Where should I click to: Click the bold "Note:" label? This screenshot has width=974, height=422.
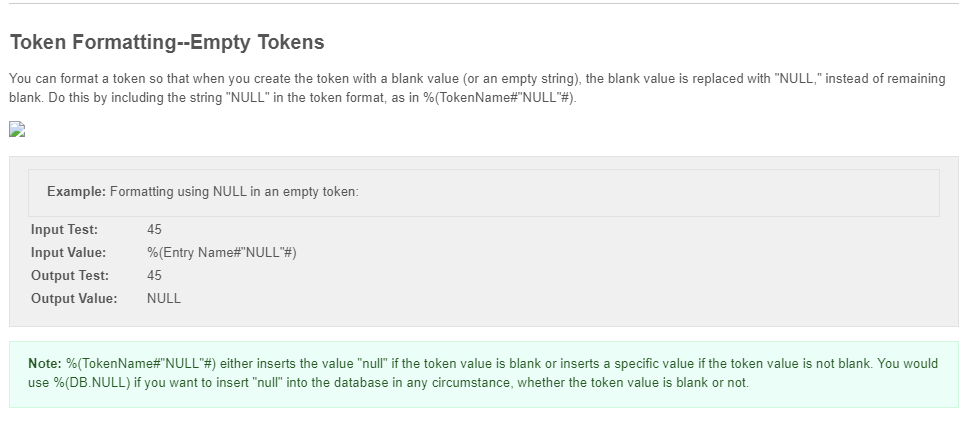45,364
